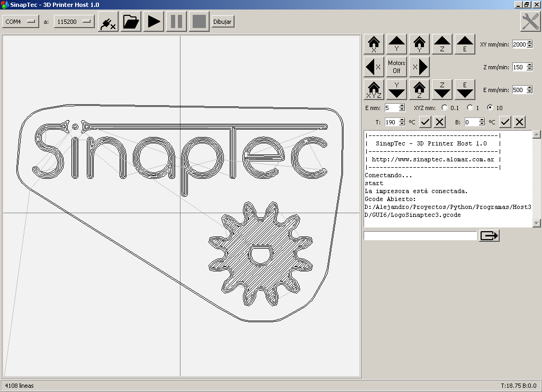Image resolution: width=542 pixels, height=392 pixels.
Task: Move Z axis down
Action: (x=442, y=90)
